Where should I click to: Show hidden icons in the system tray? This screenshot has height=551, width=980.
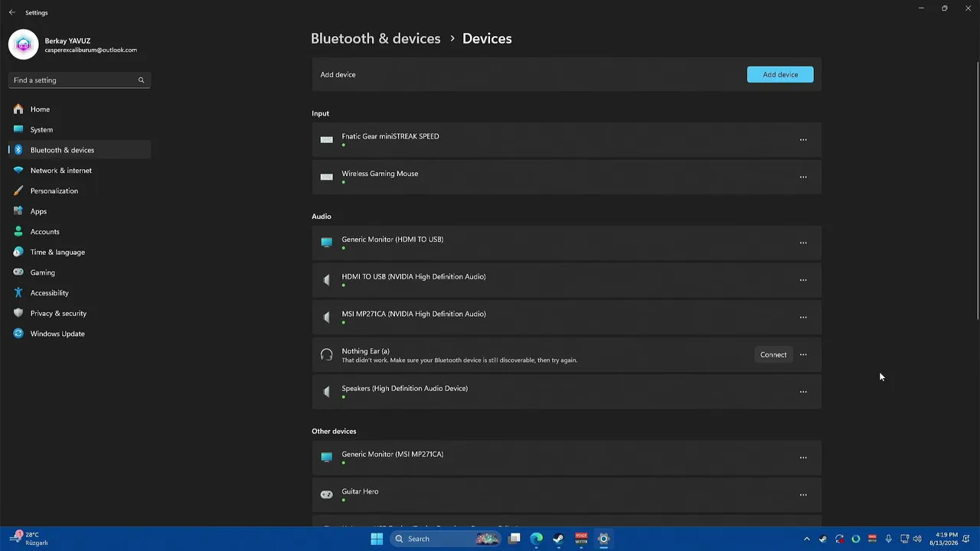click(x=806, y=539)
